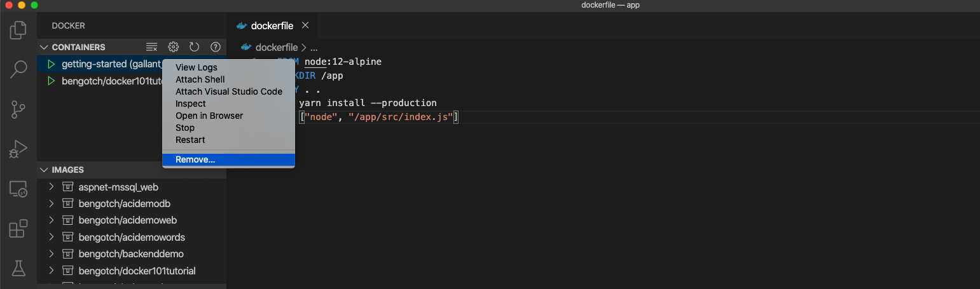The height and width of the screenshot is (289, 980).
Task: Open the Source Control view
Action: 18,109
